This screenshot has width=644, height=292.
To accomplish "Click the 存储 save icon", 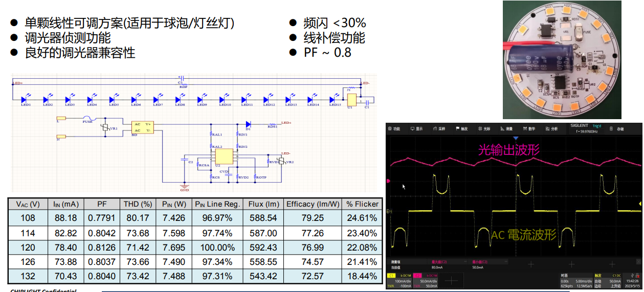I will tap(617, 129).
